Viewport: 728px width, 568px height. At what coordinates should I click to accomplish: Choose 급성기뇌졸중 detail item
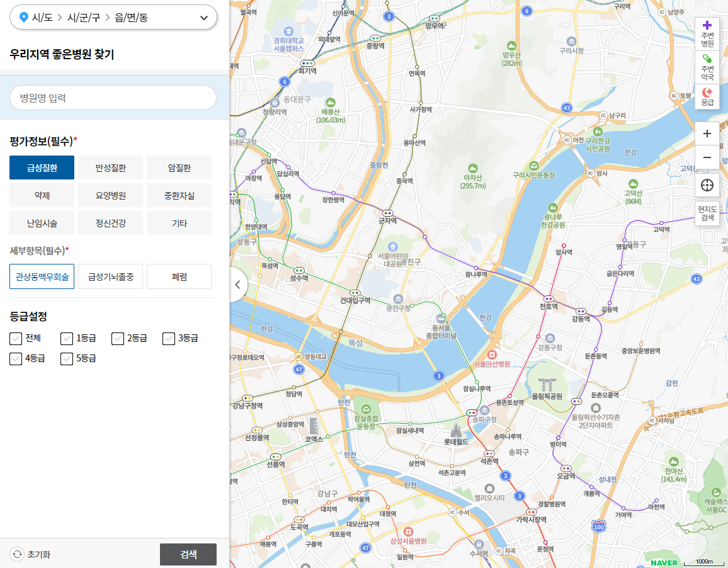pyautogui.click(x=110, y=277)
